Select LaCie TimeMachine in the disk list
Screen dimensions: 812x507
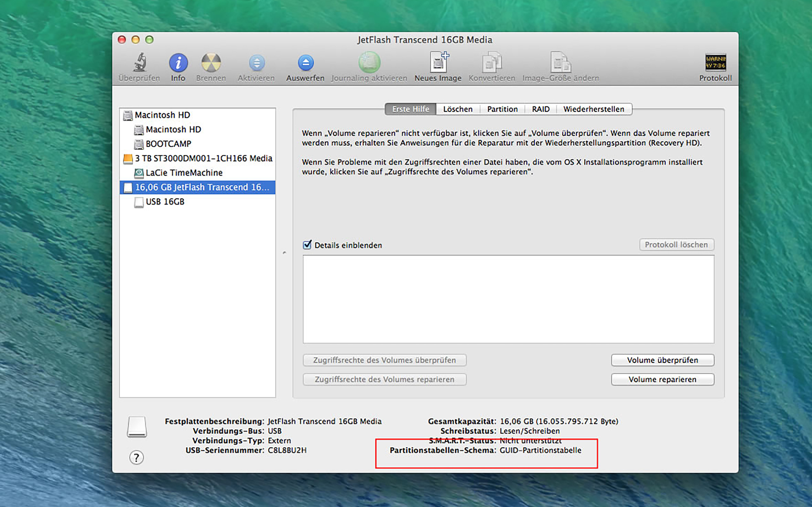click(184, 173)
